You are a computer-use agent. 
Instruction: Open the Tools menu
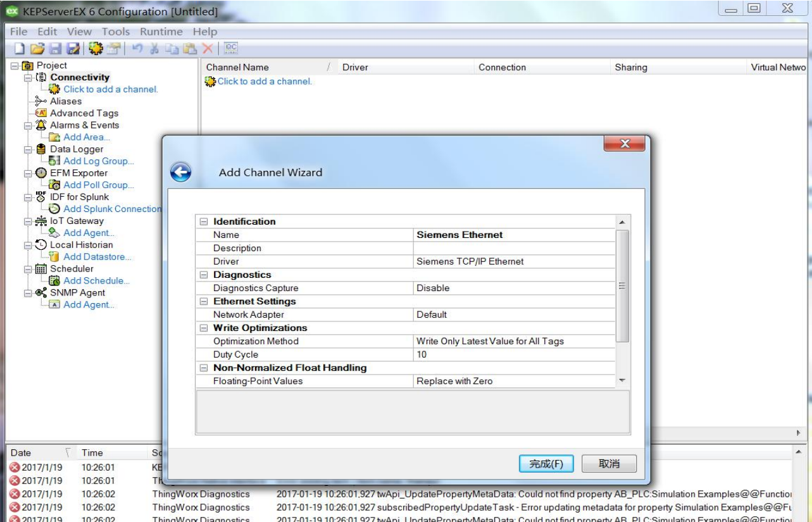(x=116, y=32)
